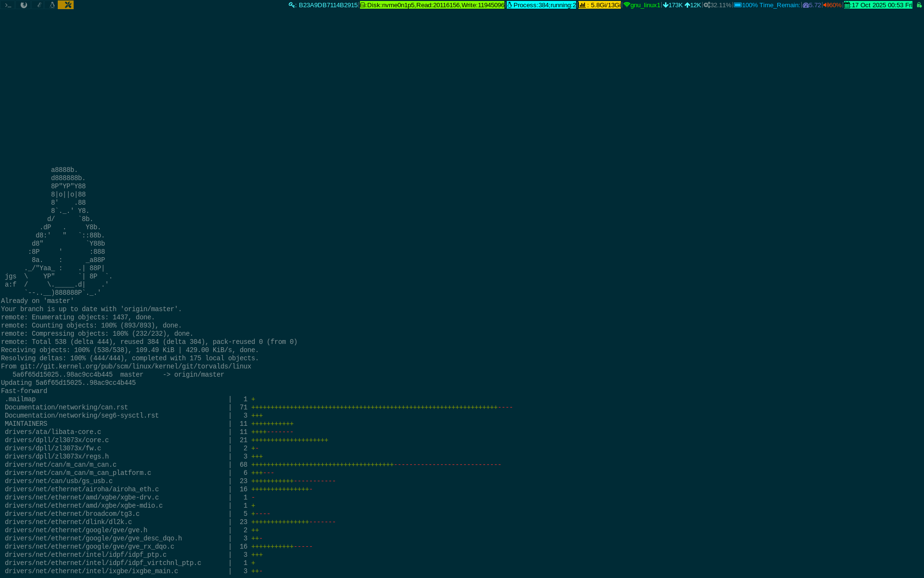
Task: Switch to the Linux penguin workspace
Action: point(52,5)
